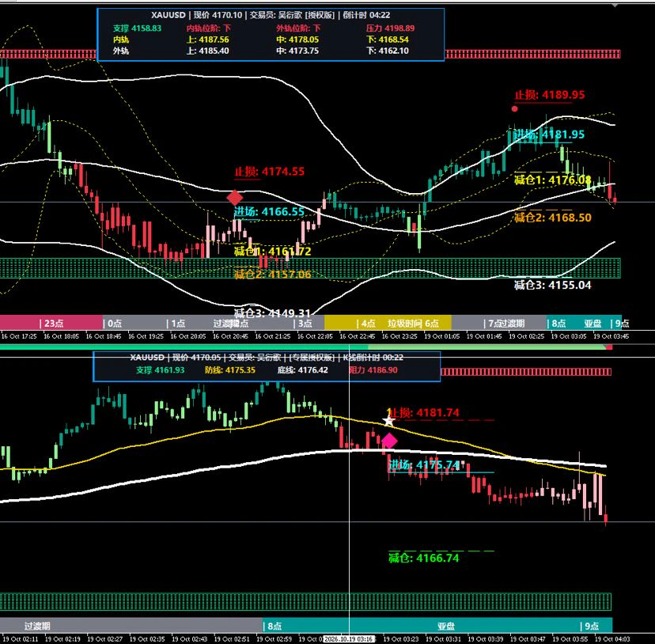The height and width of the screenshot is (644, 655).
Task: Click the 16 Oct 22:05 time axis label
Action: coord(315,336)
